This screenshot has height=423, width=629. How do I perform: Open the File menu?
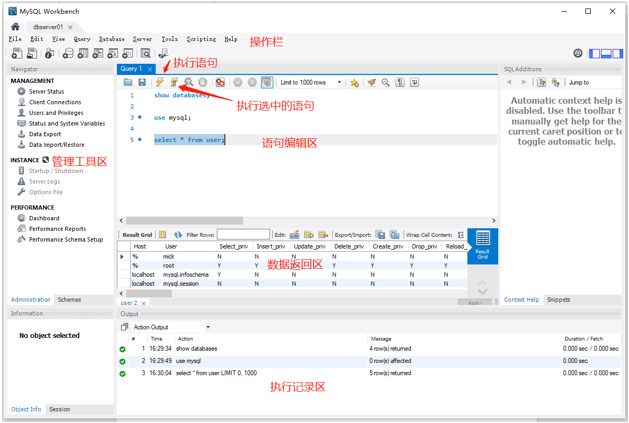(x=15, y=39)
